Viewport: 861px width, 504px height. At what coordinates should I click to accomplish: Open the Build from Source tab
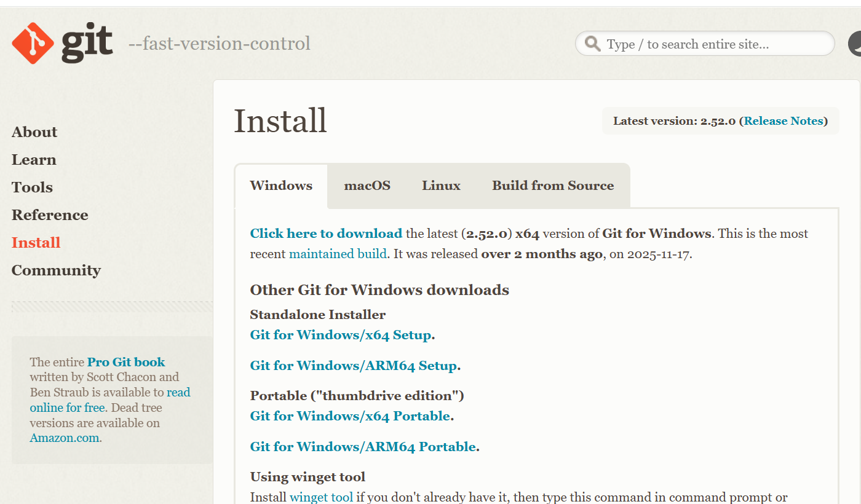(553, 186)
